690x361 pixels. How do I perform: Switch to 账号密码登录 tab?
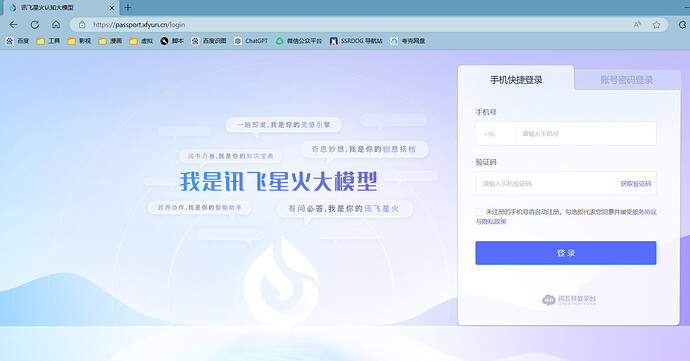pyautogui.click(x=627, y=80)
